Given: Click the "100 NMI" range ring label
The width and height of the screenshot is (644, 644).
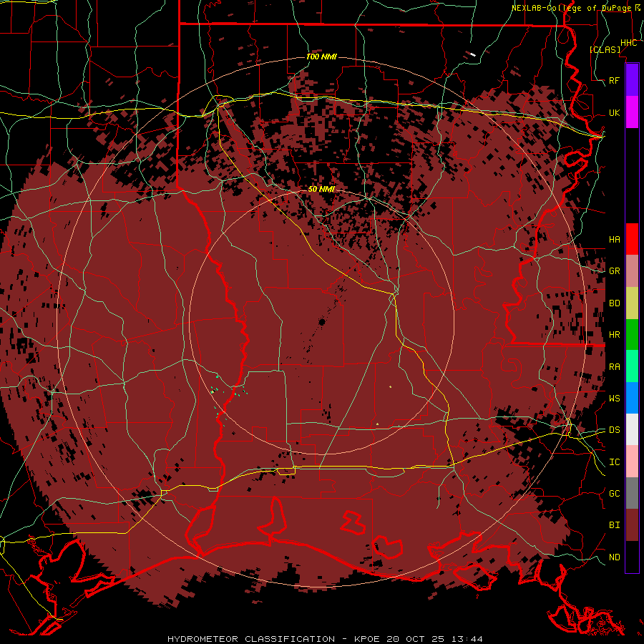Looking at the screenshot, I should (321, 57).
